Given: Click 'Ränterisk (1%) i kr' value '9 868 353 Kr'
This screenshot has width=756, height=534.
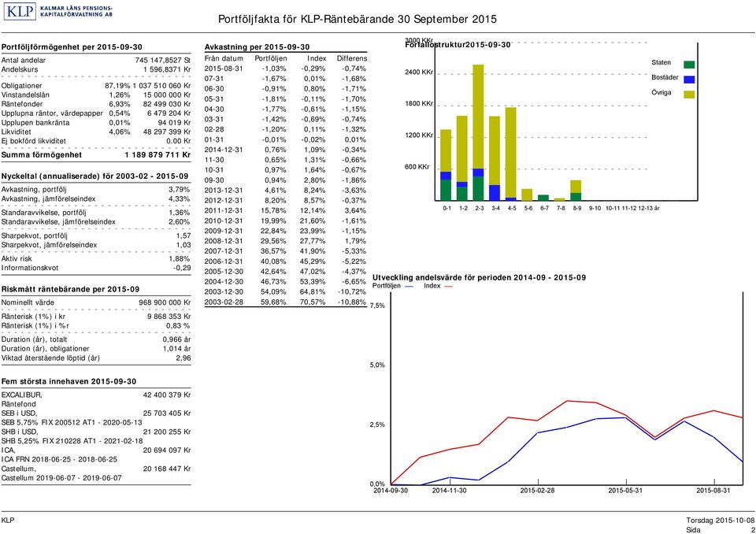Looking at the screenshot, I should (x=169, y=317).
